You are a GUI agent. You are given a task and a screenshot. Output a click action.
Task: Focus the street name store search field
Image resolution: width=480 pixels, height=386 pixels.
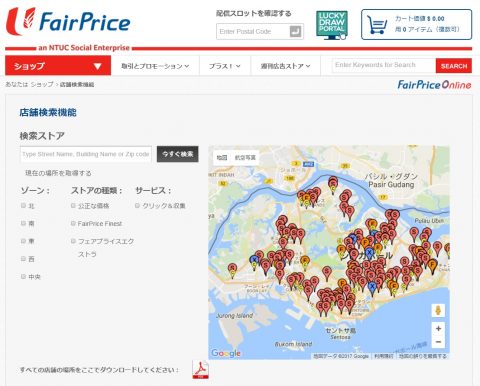click(86, 154)
